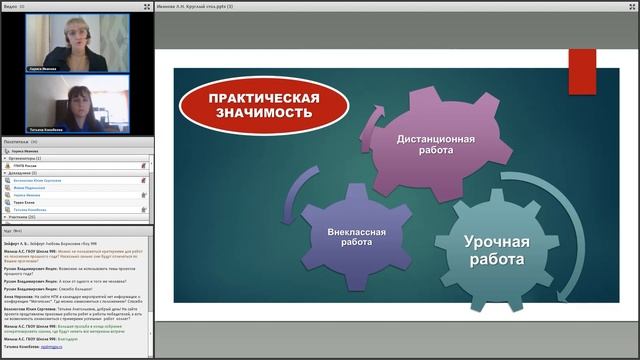Collapse the Докладчики group
Image resolution: width=640 pixels, height=360 pixels.
pos(5,173)
